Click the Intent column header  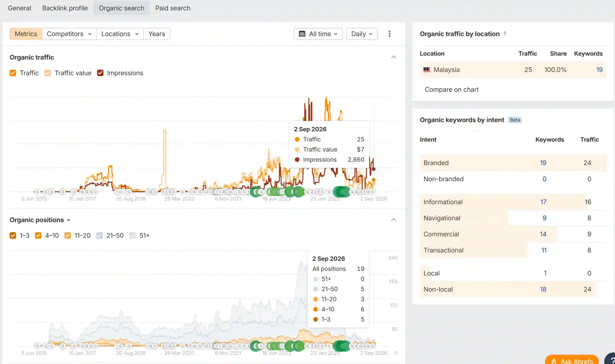pos(428,140)
